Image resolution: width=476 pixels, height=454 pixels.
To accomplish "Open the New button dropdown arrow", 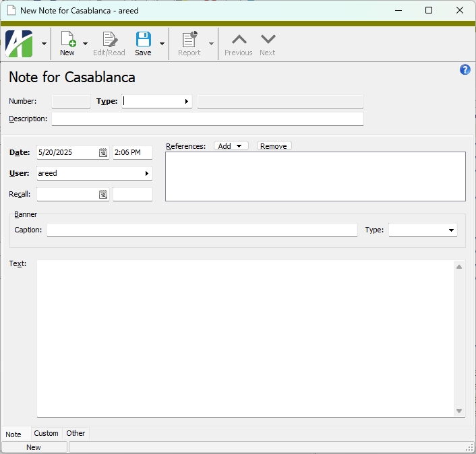I will point(86,44).
